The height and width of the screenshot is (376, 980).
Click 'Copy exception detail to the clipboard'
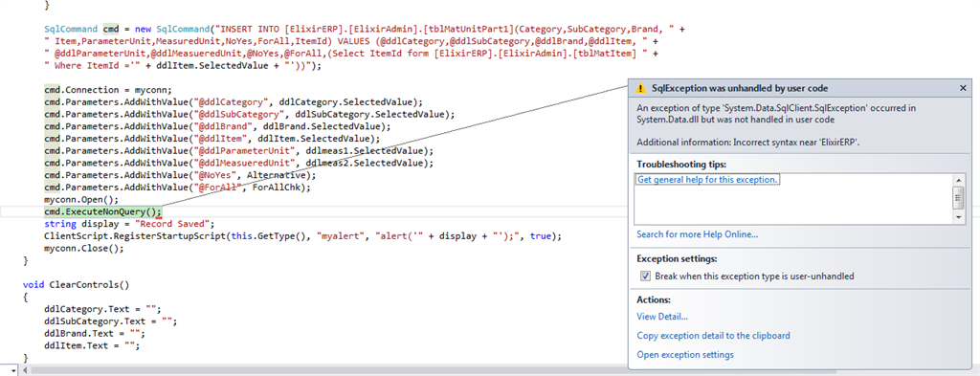[x=713, y=336]
